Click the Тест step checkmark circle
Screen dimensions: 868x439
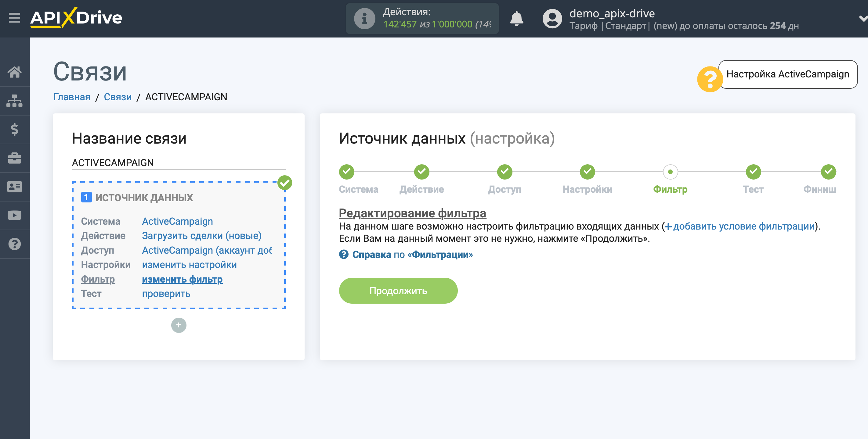[x=753, y=172]
